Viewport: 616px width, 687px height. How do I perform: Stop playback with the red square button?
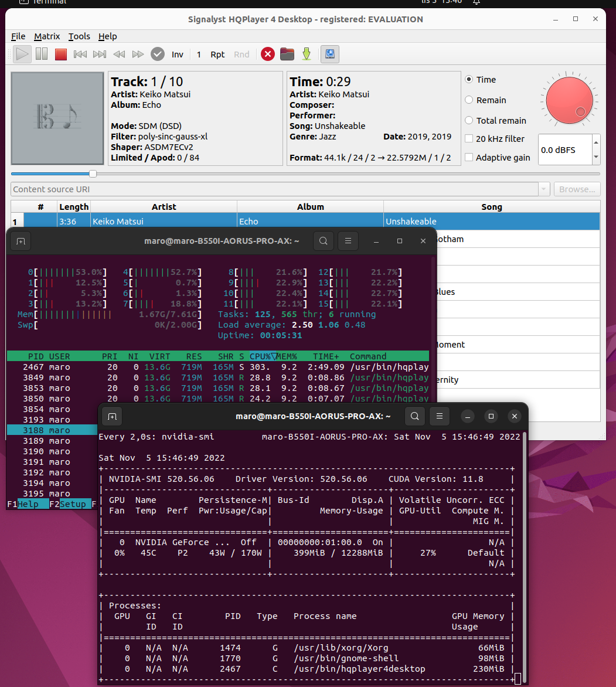coord(61,55)
